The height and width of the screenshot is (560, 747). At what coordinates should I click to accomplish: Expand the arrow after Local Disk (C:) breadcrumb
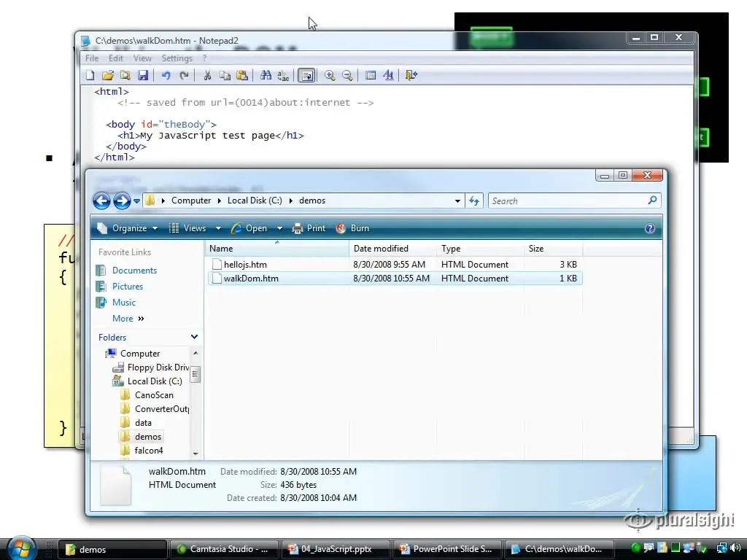(x=290, y=201)
